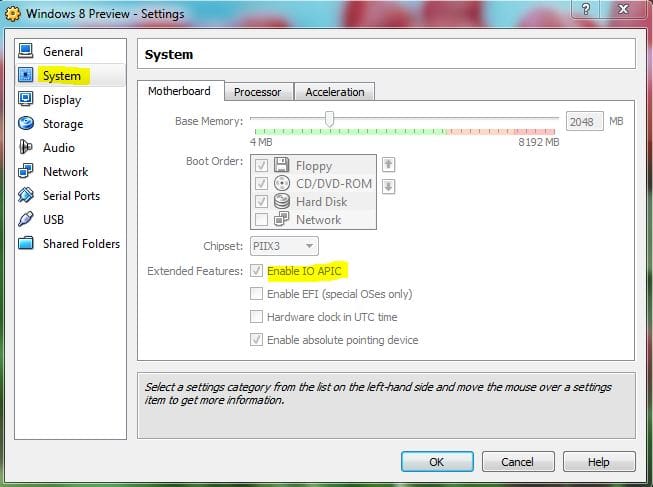Screen dimensions: 653x487
Task: Click the Serial Ports connector icon
Action: click(26, 195)
